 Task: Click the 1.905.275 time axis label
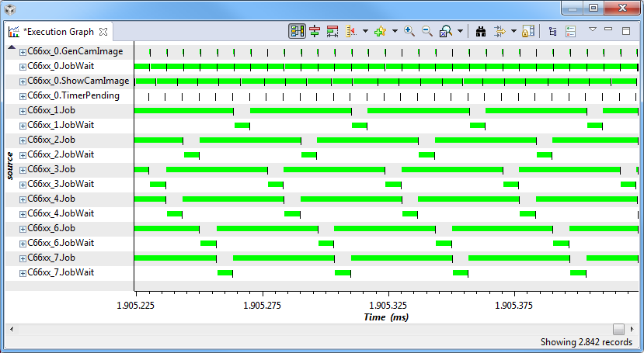click(262, 306)
